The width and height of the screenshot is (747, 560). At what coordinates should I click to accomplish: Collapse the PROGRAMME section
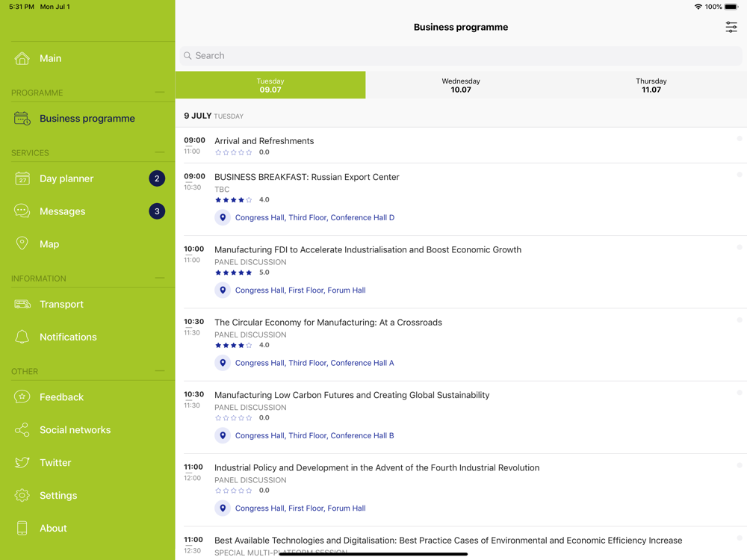(159, 93)
